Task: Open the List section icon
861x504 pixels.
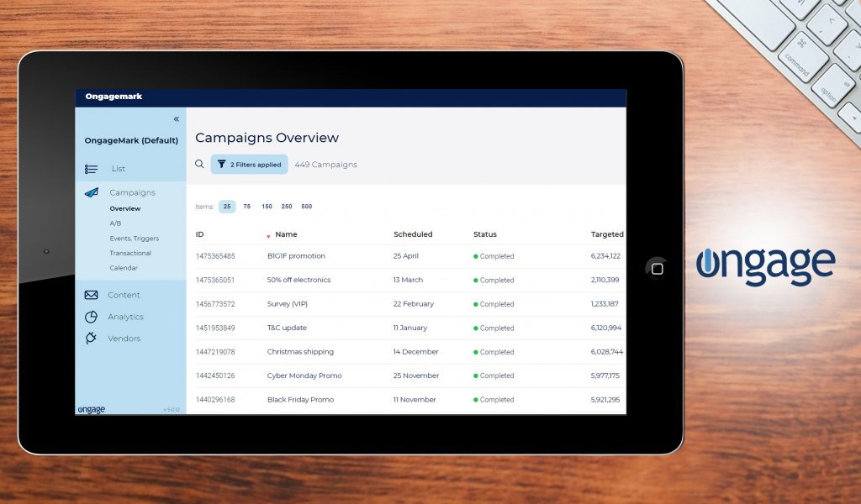Action: [92, 169]
